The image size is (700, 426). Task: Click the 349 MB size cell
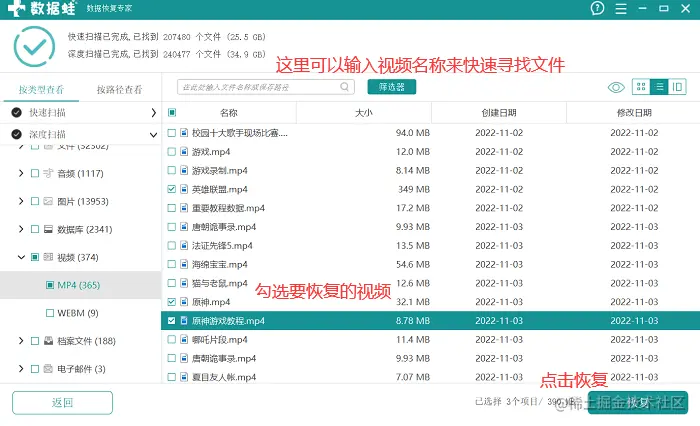(x=414, y=189)
